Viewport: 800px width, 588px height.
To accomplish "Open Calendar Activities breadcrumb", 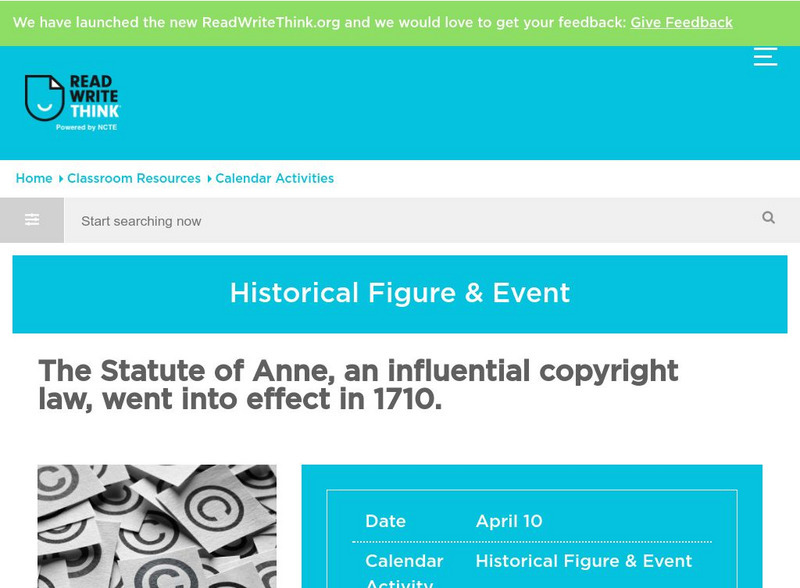I will pyautogui.click(x=275, y=178).
